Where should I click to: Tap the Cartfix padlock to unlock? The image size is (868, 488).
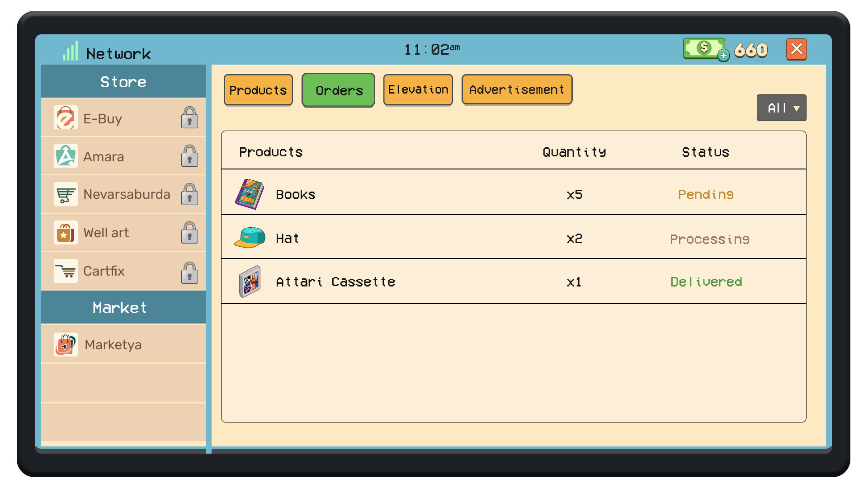[x=190, y=272]
